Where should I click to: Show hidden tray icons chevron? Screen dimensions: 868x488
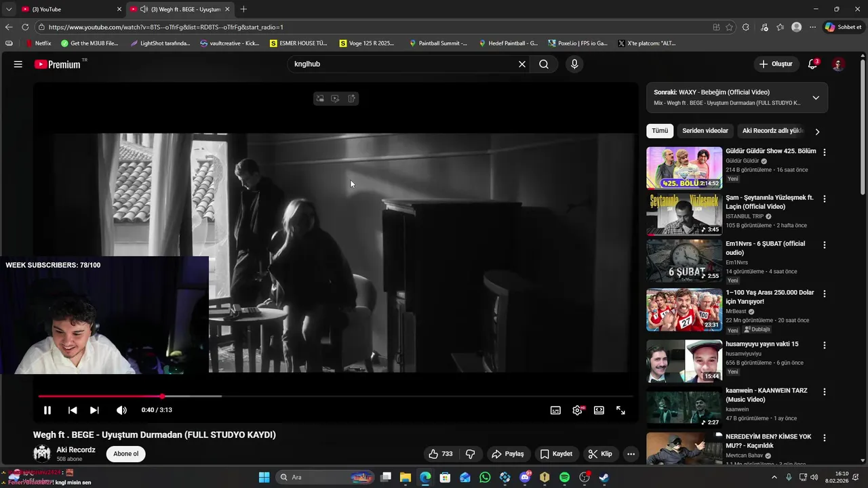[x=774, y=478]
